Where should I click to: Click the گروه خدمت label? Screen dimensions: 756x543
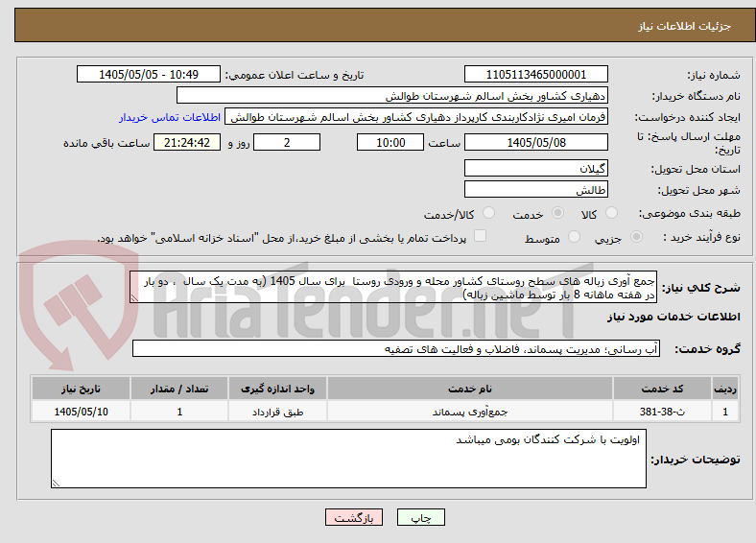(x=707, y=348)
